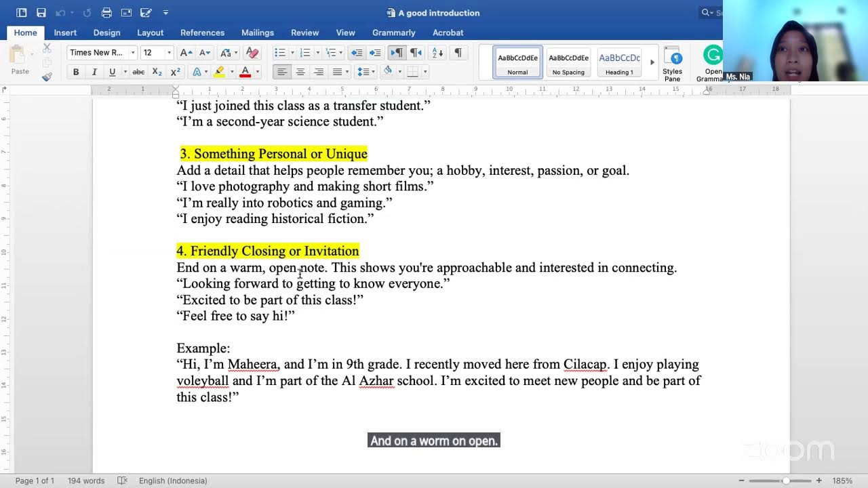Apply strikethrough formatting
This screenshot has height=488, width=868.
(138, 72)
